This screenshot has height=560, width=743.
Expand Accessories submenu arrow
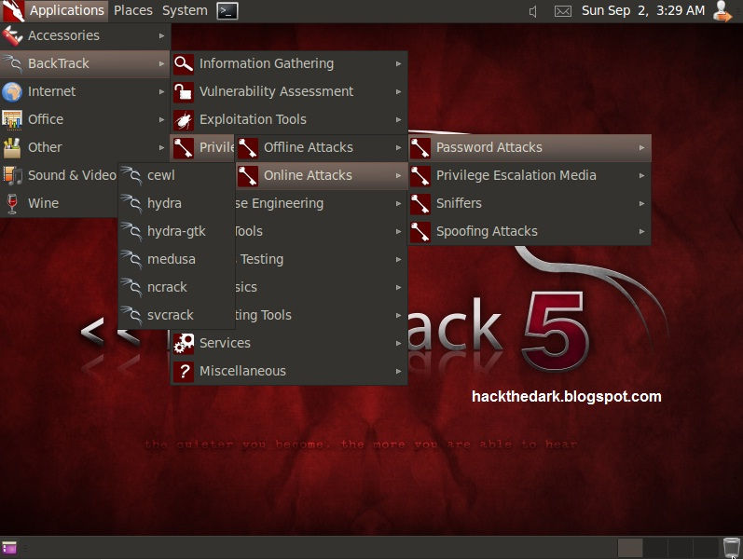pos(161,35)
